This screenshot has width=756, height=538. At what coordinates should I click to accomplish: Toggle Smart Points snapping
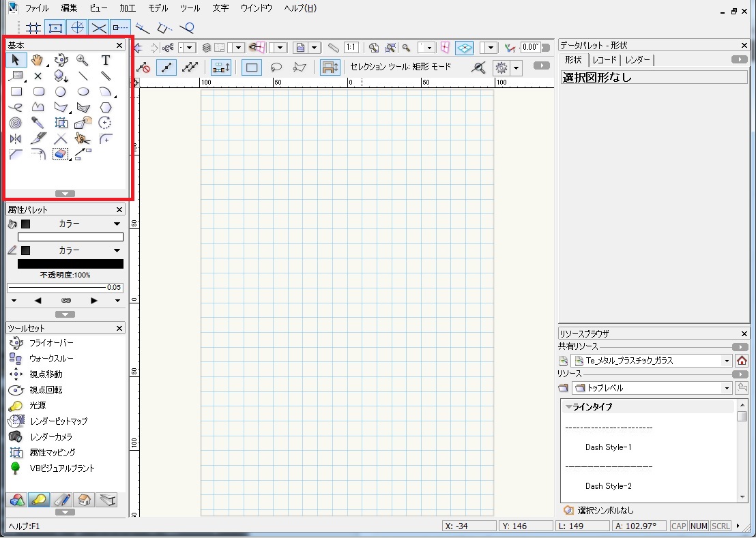[x=121, y=28]
